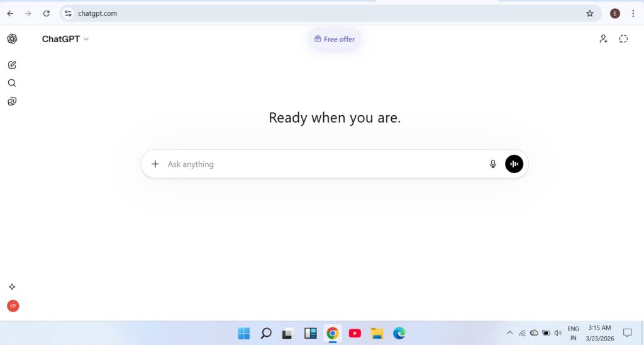Viewport: 644px width, 345px height.
Task: Start voice mode with the black waveform button
Action: pyautogui.click(x=514, y=164)
